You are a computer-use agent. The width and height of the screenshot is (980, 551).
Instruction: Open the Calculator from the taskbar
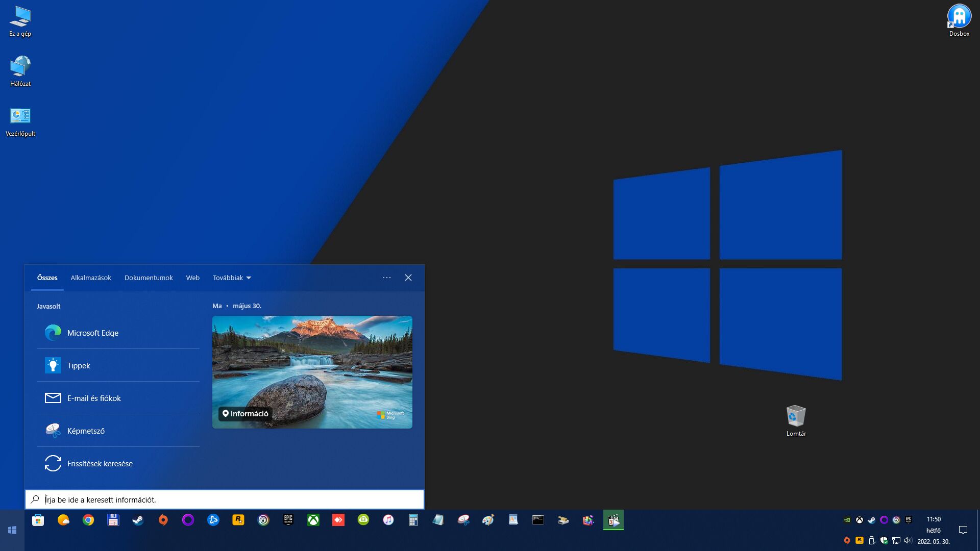[413, 520]
